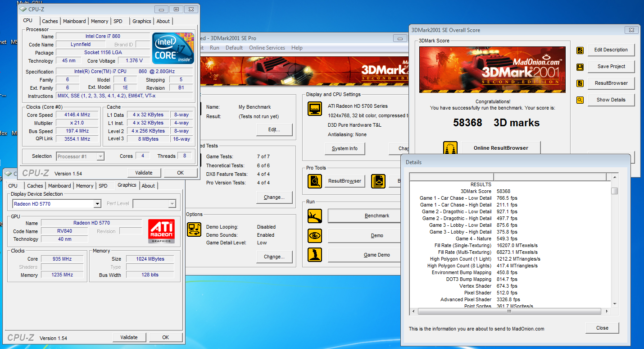Open SPD tab in top CPU-Z window
The width and height of the screenshot is (644, 349).
(118, 21)
